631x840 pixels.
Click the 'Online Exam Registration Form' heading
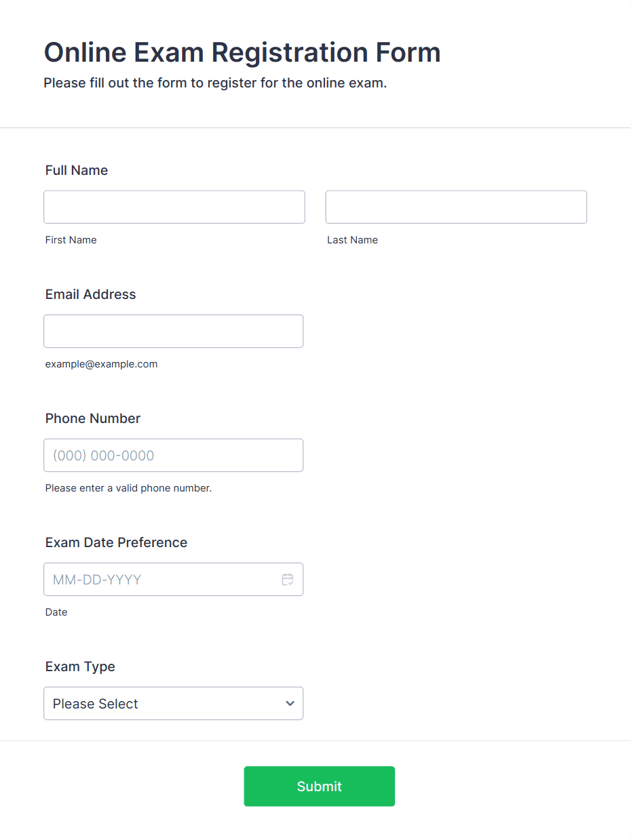coord(242,52)
